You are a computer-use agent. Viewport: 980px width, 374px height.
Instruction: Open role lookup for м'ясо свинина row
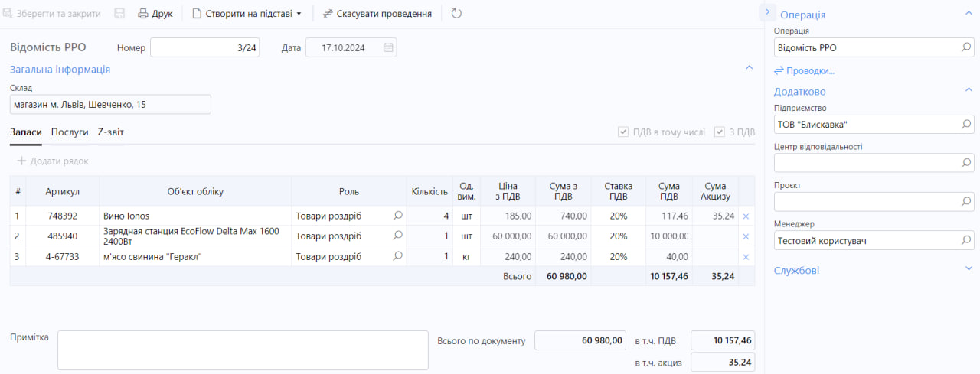coord(397,256)
